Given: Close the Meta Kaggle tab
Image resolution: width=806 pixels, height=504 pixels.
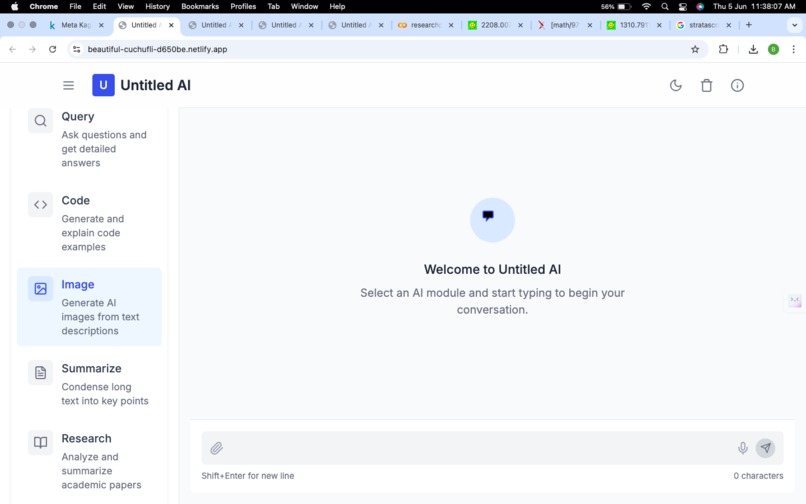Looking at the screenshot, I should click(x=101, y=25).
